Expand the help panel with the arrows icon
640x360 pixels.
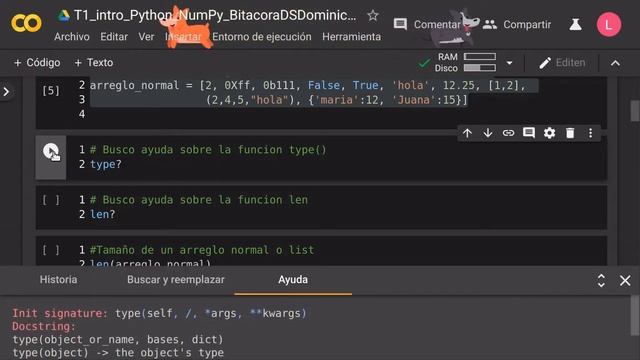click(601, 280)
